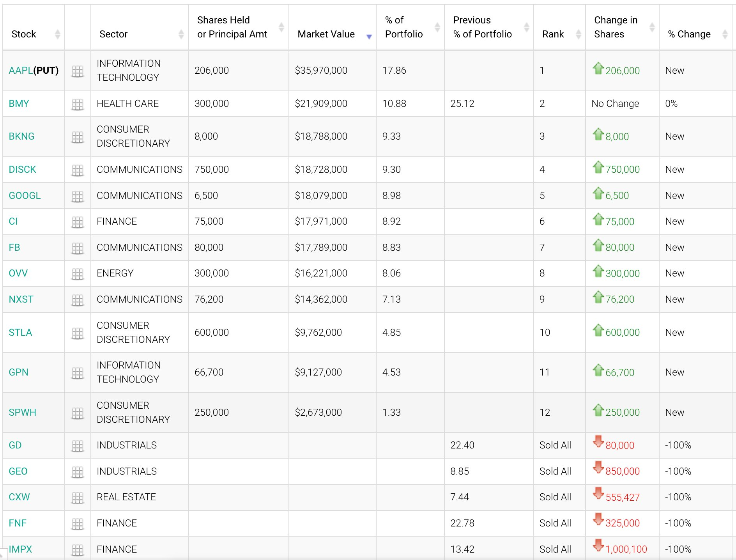
Task: Open the grid icon in the GD row
Action: point(78,446)
